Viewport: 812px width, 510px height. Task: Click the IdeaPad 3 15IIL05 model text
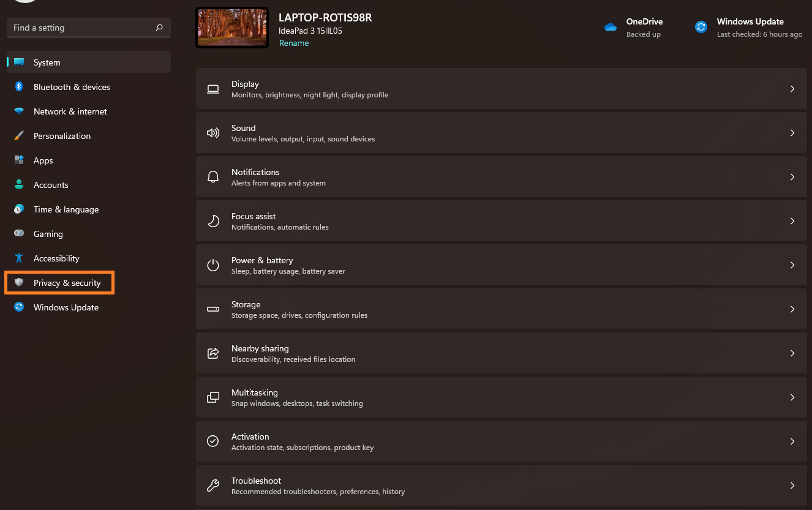310,31
